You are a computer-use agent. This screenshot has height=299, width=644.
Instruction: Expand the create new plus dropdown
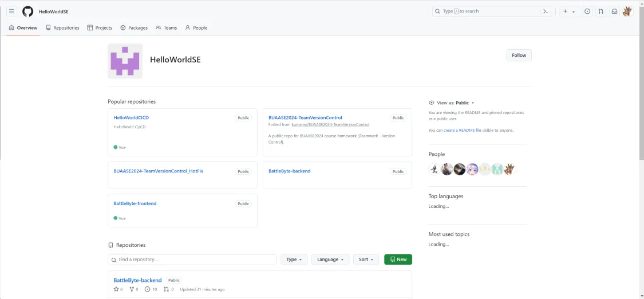tap(568, 11)
